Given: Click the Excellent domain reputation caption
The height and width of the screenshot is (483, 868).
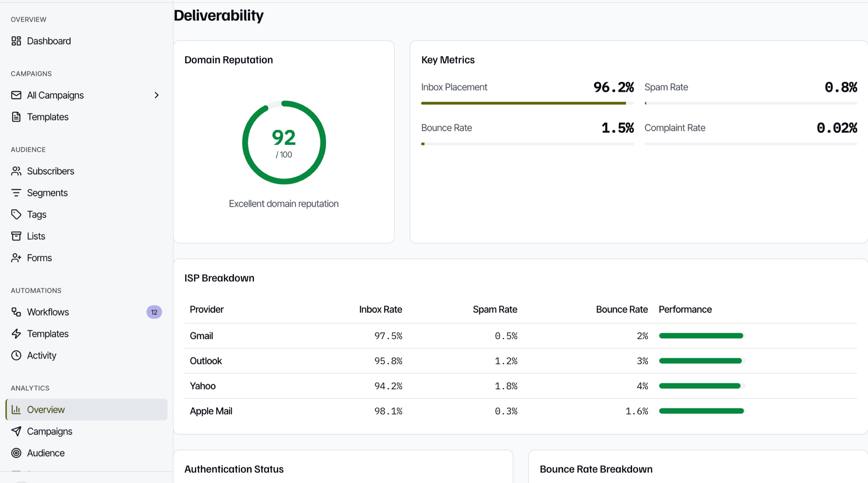Looking at the screenshot, I should click(x=284, y=204).
